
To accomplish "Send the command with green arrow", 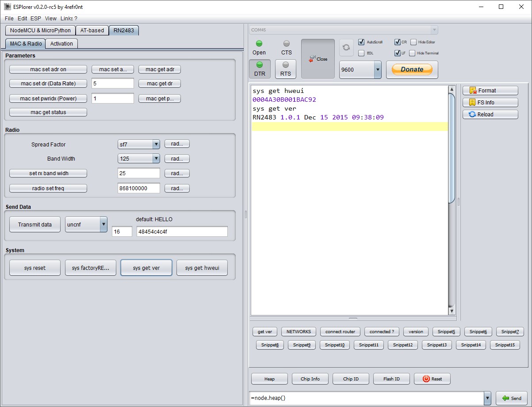I will click(x=512, y=398).
